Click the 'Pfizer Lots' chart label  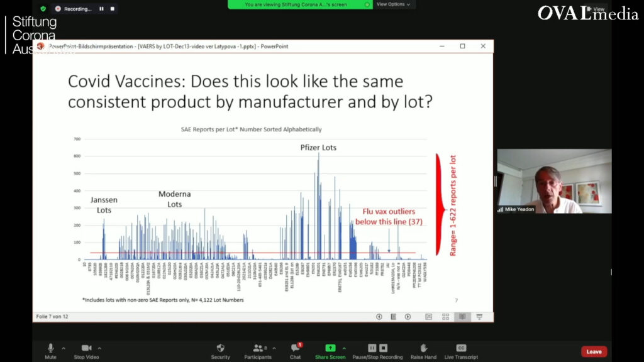tap(318, 147)
